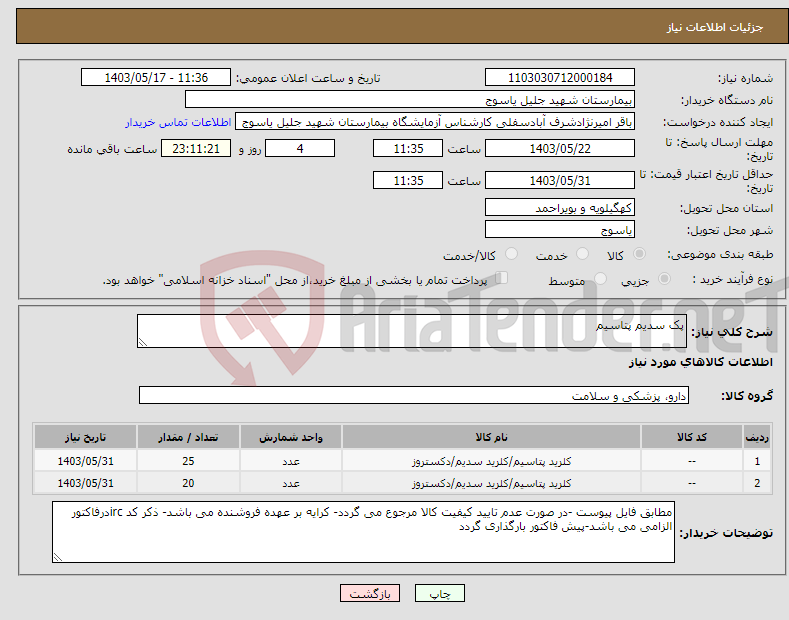Select the کالا radio button
The height and width of the screenshot is (620, 789).
[x=639, y=254]
